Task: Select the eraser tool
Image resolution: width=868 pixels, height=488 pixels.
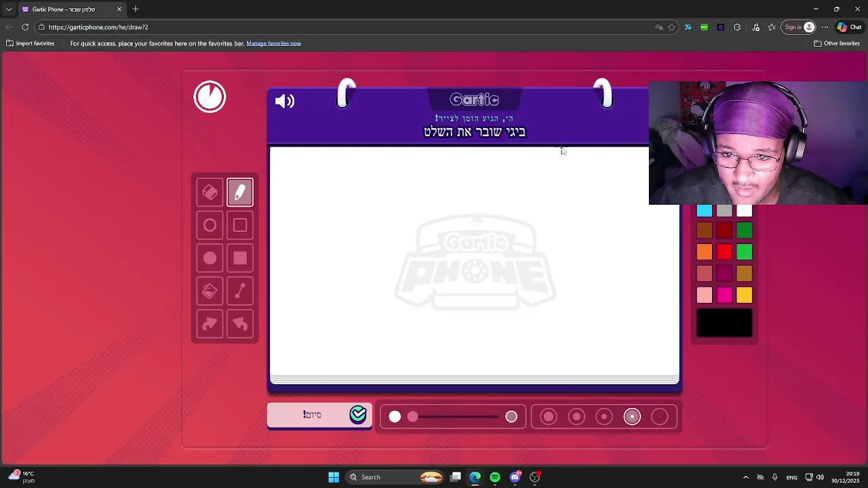Action: [x=210, y=192]
